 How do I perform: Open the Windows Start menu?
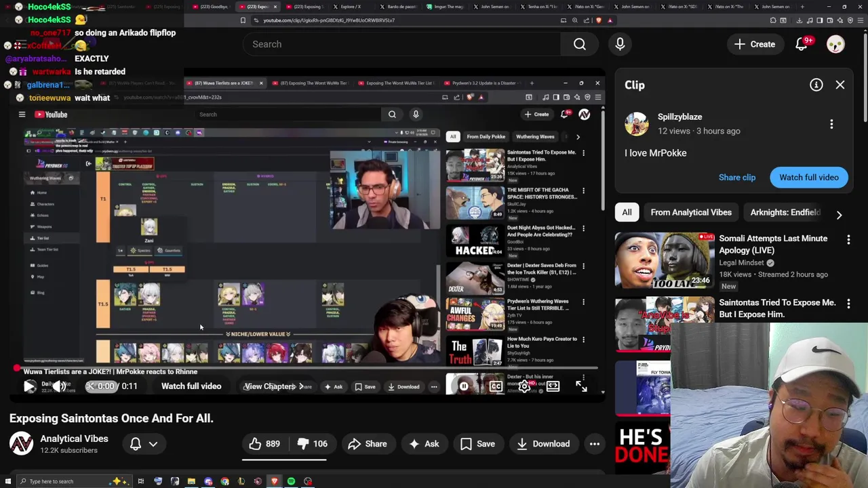pyautogui.click(x=8, y=481)
